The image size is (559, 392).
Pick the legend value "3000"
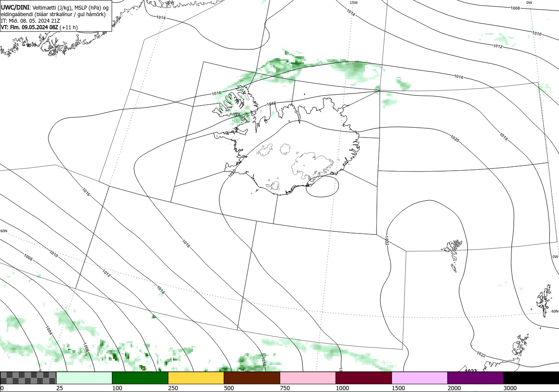(510, 388)
